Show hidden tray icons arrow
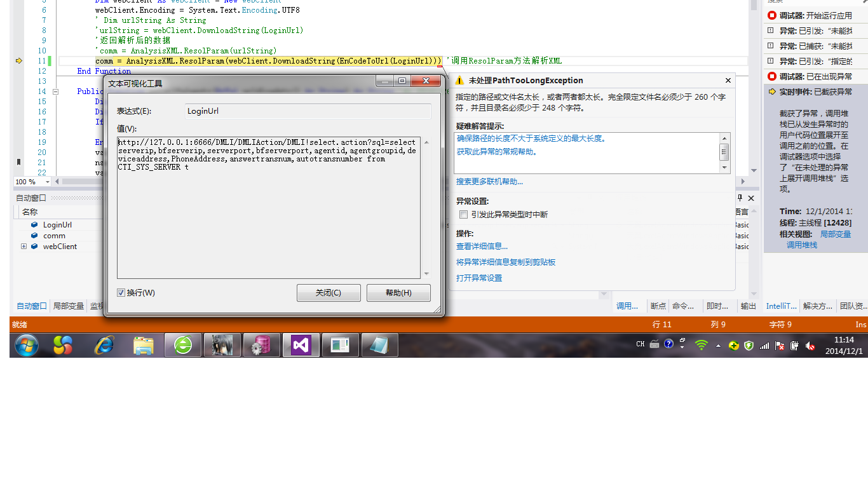Image resolution: width=868 pixels, height=488 pixels. 719,346
